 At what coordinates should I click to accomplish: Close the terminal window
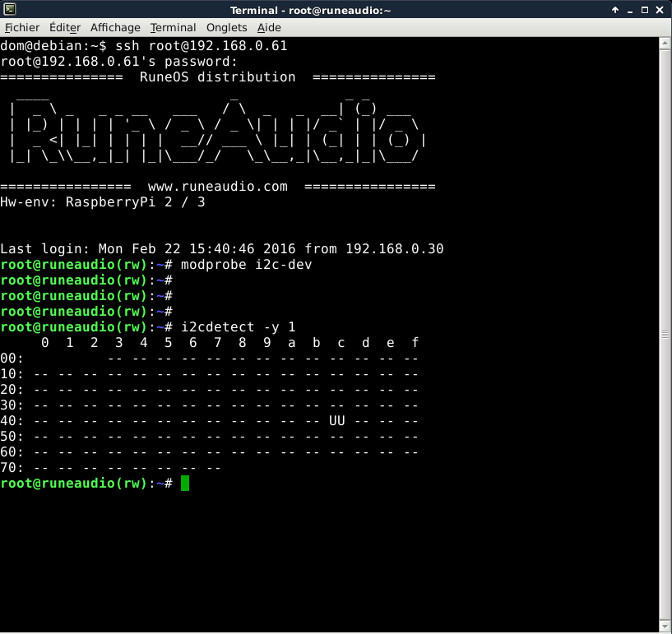pyautogui.click(x=660, y=10)
